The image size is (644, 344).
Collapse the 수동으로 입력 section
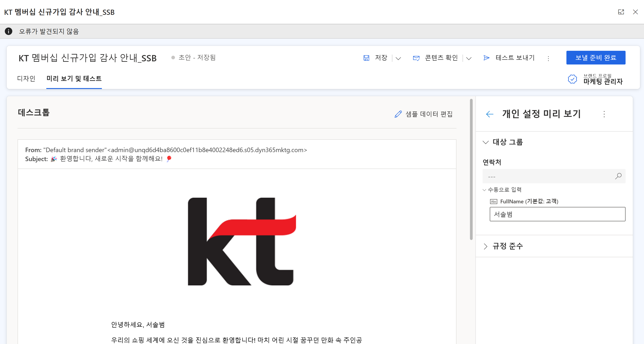(484, 190)
